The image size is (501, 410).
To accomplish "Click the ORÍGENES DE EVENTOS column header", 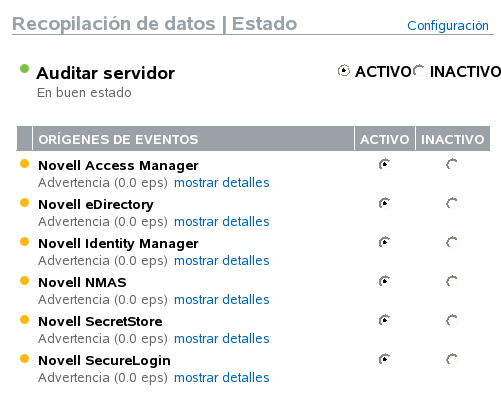I will click(193, 139).
